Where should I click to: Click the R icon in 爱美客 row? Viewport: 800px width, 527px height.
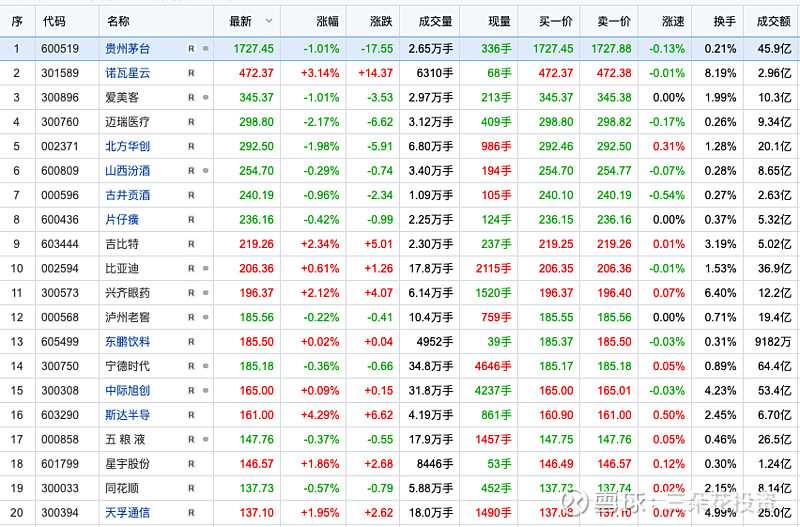[x=191, y=98]
